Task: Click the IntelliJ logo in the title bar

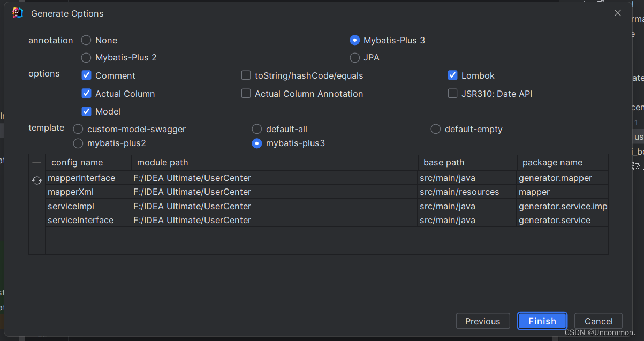Action: coord(18,13)
